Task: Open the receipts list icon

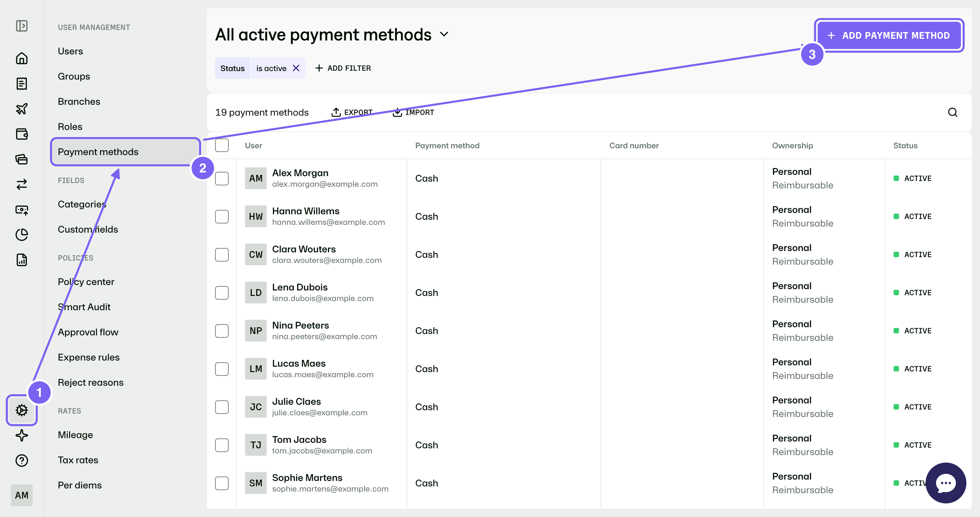Action: pos(22,84)
